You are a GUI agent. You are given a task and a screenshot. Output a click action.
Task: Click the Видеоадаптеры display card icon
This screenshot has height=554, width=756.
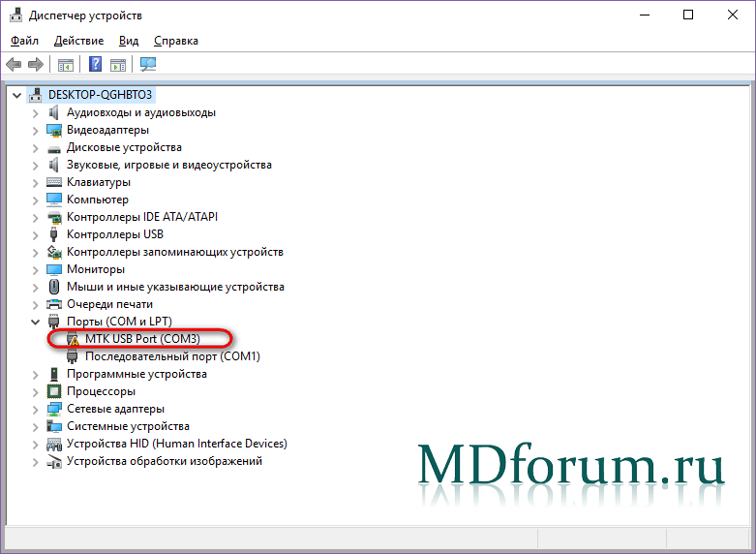tap(54, 130)
